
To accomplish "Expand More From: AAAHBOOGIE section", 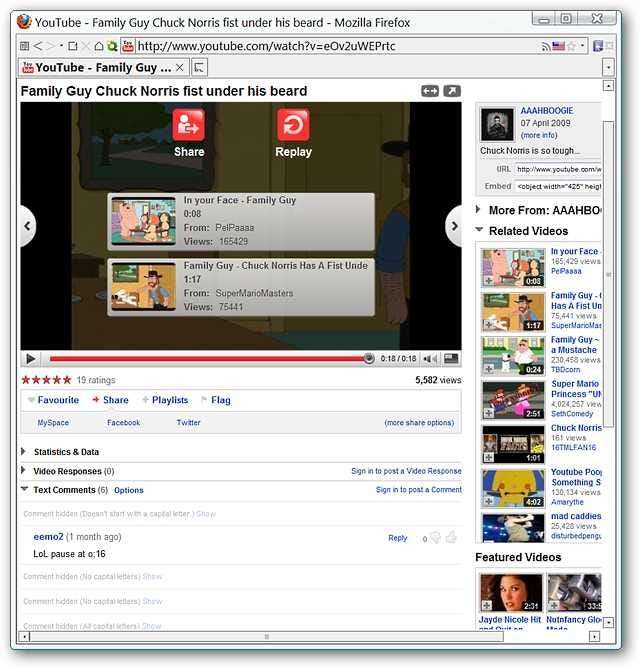I will tap(478, 209).
